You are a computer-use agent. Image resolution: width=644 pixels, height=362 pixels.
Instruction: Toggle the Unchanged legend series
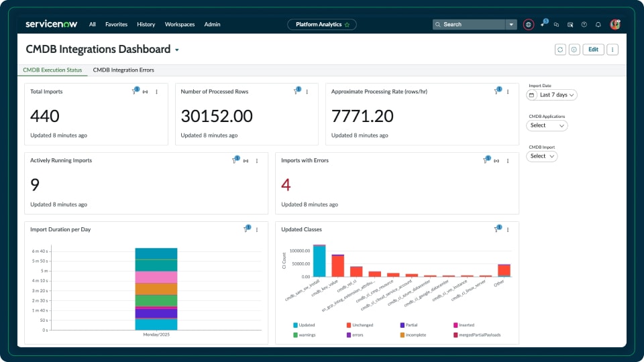[x=349, y=325]
